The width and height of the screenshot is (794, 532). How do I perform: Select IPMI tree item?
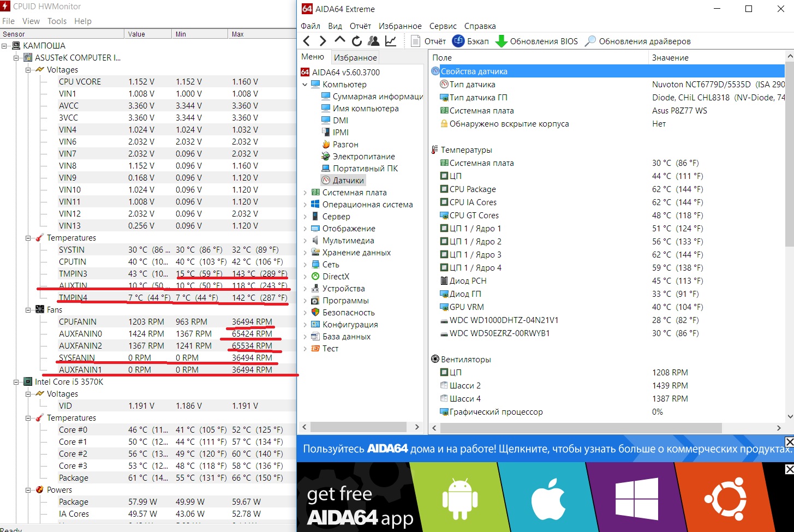tap(341, 133)
